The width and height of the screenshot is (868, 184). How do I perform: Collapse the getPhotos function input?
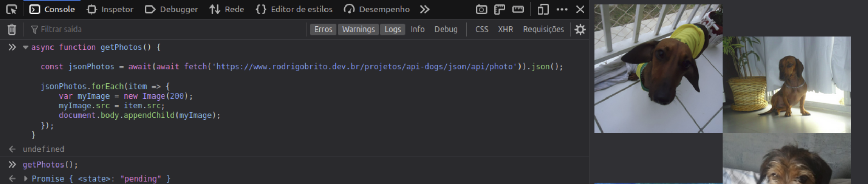pos(25,47)
